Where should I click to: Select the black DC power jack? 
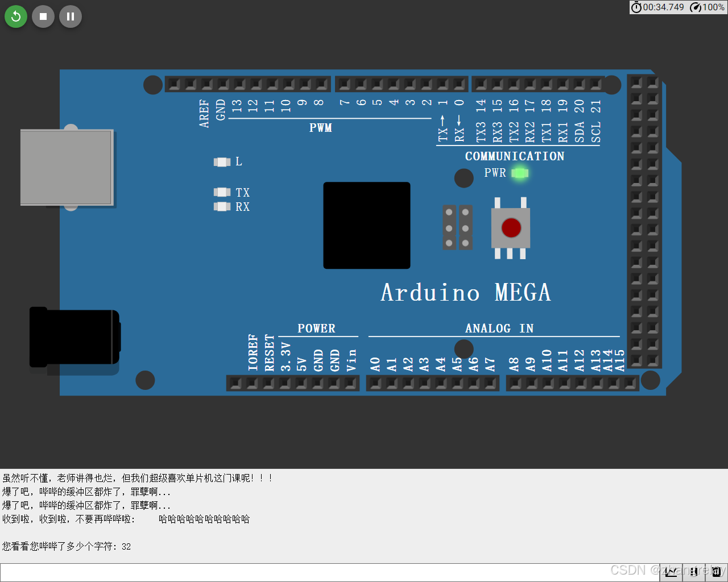click(x=75, y=337)
